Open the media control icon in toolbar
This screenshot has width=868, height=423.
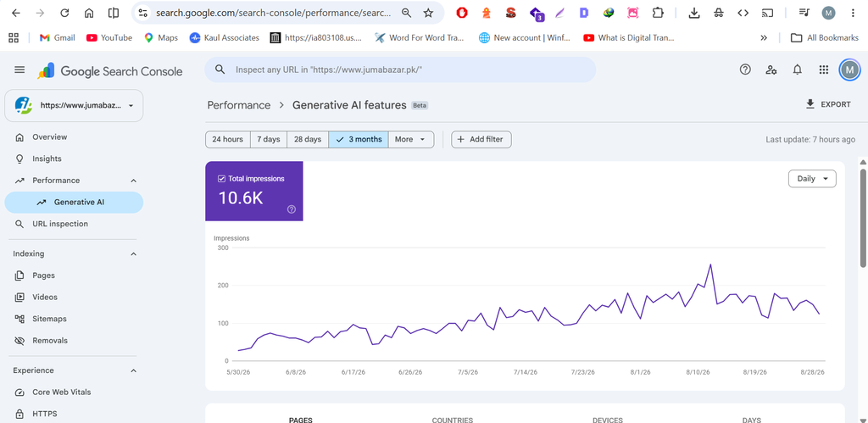[x=804, y=13]
